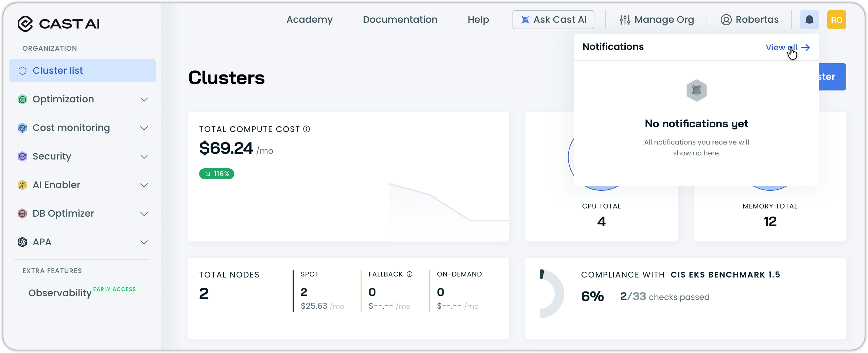
Task: Select Cluster list in sidebar
Action: coord(82,71)
